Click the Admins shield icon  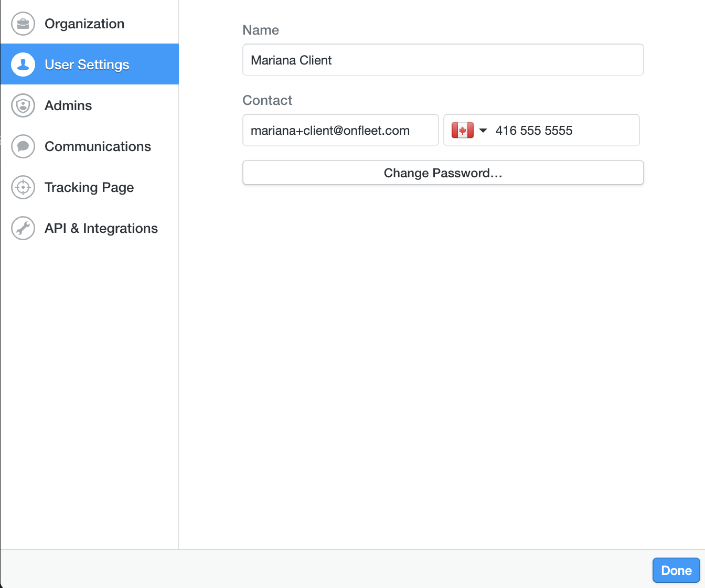click(23, 105)
